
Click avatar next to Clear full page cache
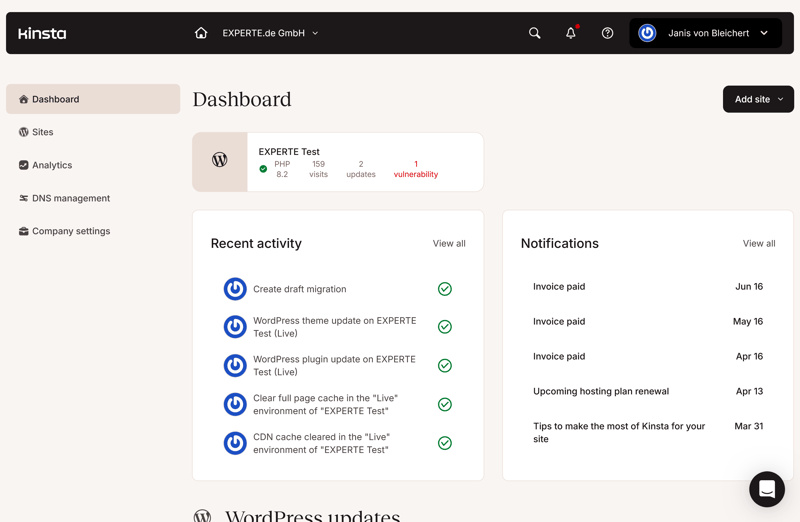pyautogui.click(x=235, y=404)
